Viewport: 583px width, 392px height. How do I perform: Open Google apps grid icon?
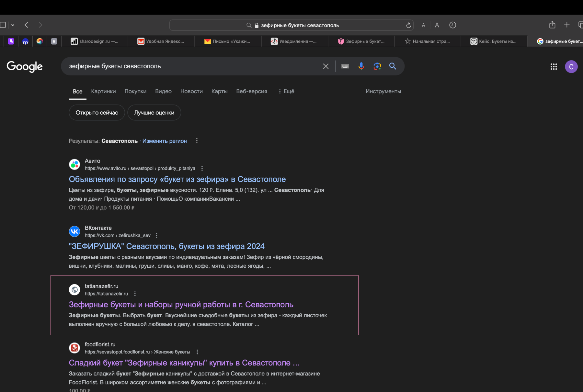coord(554,67)
